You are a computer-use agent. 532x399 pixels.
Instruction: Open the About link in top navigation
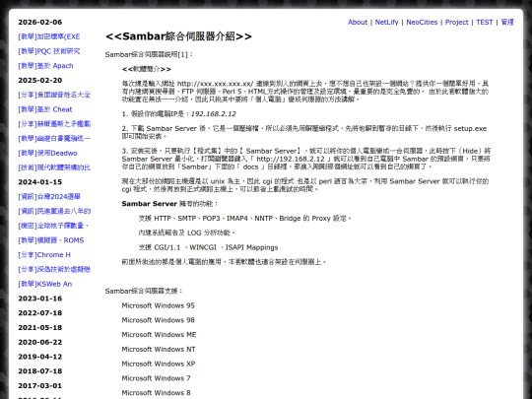click(x=358, y=22)
